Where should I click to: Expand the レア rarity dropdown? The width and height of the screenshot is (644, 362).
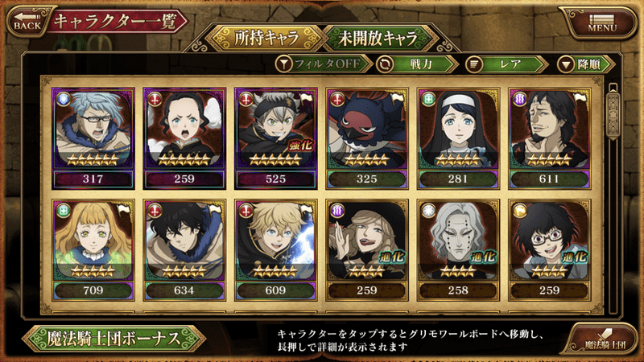[507, 64]
